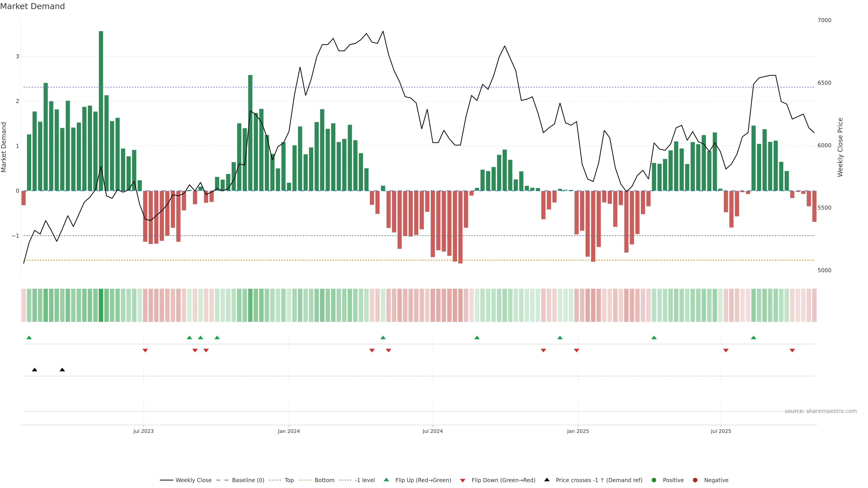The height and width of the screenshot is (488, 868).
Task: Toggle the Top dotted line legend entry
Action: [x=289, y=480]
